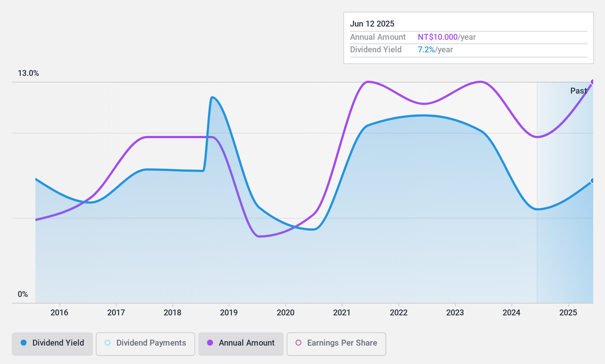Click the pink ring icon beside Earnings Per Share
The width and height of the screenshot is (605, 364).
pos(298,343)
